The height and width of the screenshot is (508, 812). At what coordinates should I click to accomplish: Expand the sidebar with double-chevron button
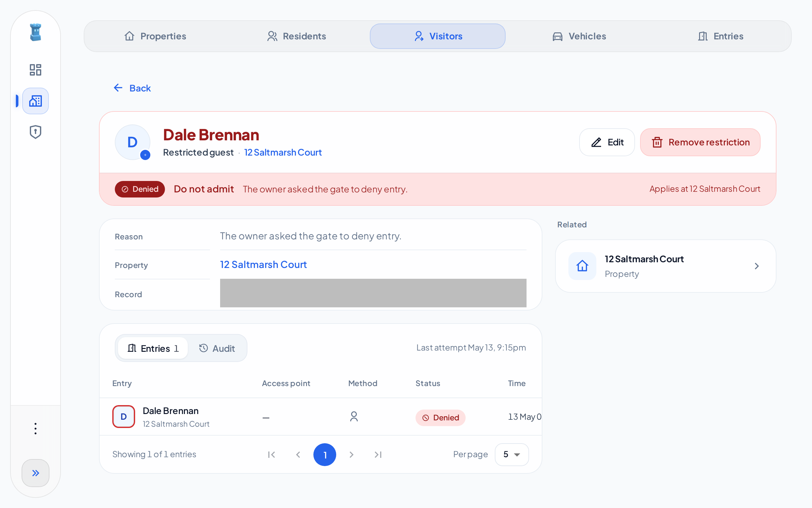[36, 473]
